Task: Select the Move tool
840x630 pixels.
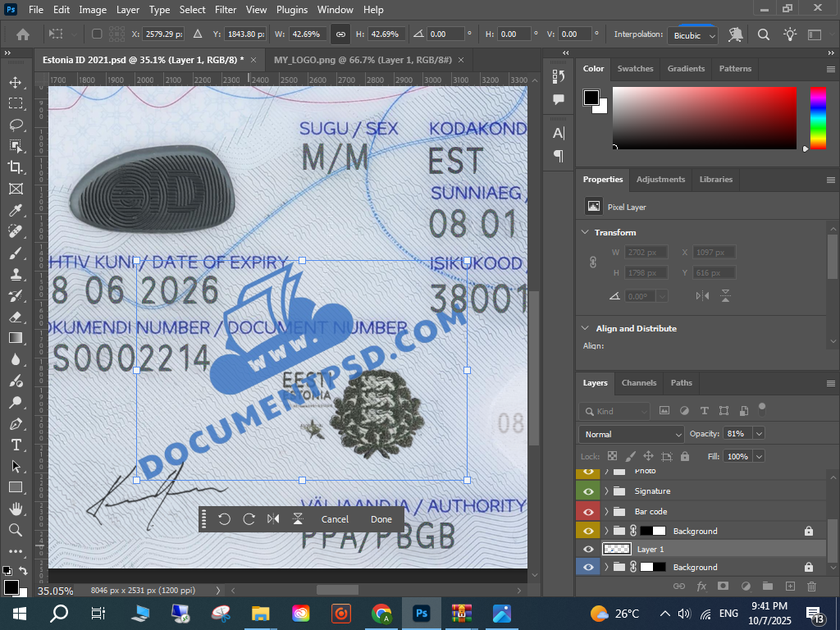Action: click(x=16, y=82)
